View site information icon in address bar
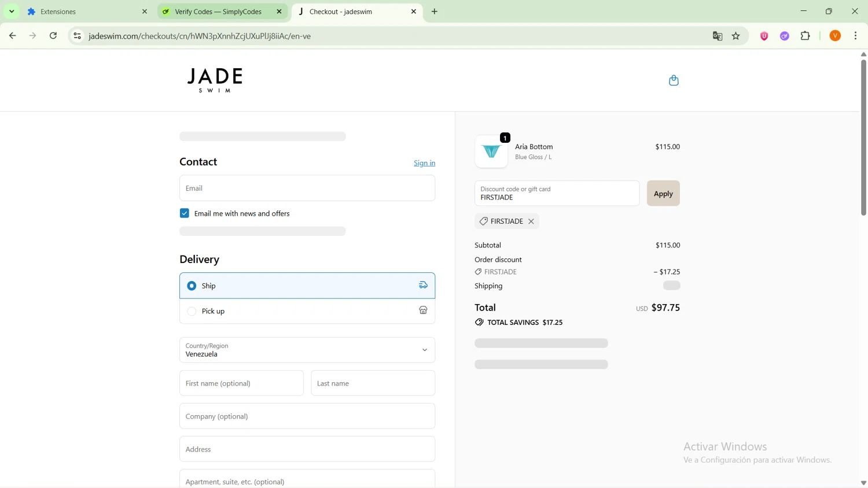 coord(77,36)
